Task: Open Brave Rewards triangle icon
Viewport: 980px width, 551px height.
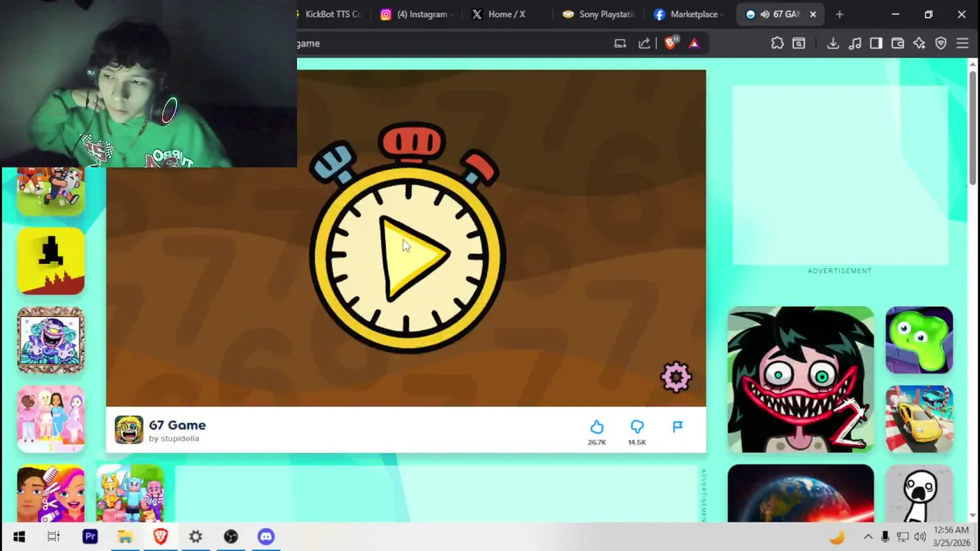Action: [x=694, y=44]
